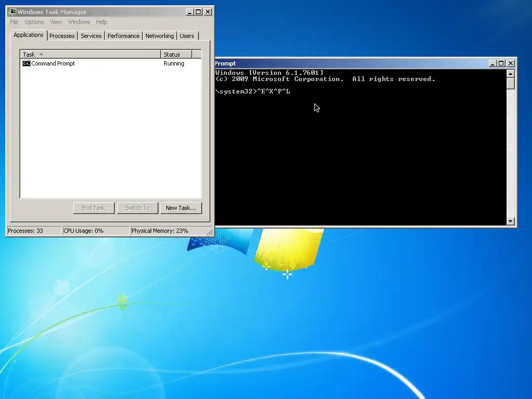This screenshot has height=399, width=532.
Task: Click the Command Prompt scrollbar up arrow
Action: click(x=511, y=74)
